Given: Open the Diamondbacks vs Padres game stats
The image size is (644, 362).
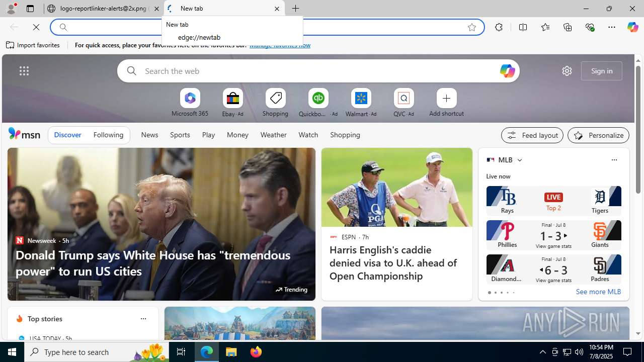Looking at the screenshot, I should [553, 269].
